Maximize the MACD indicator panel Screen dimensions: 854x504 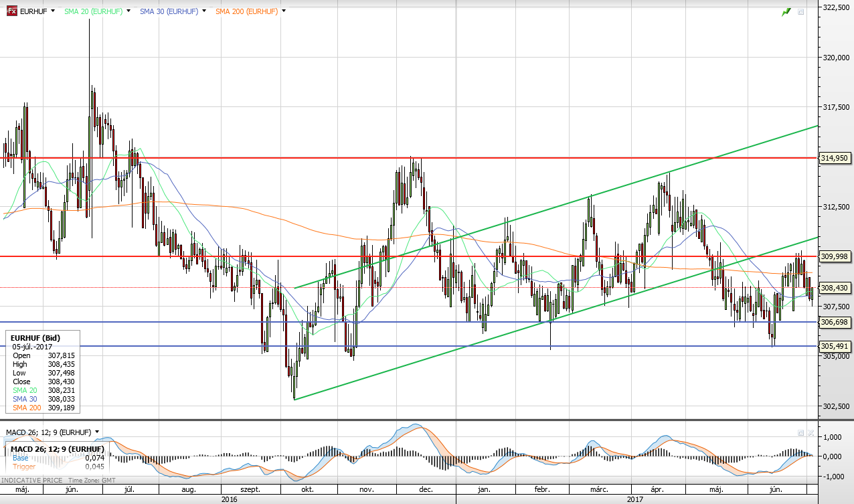[x=800, y=433]
